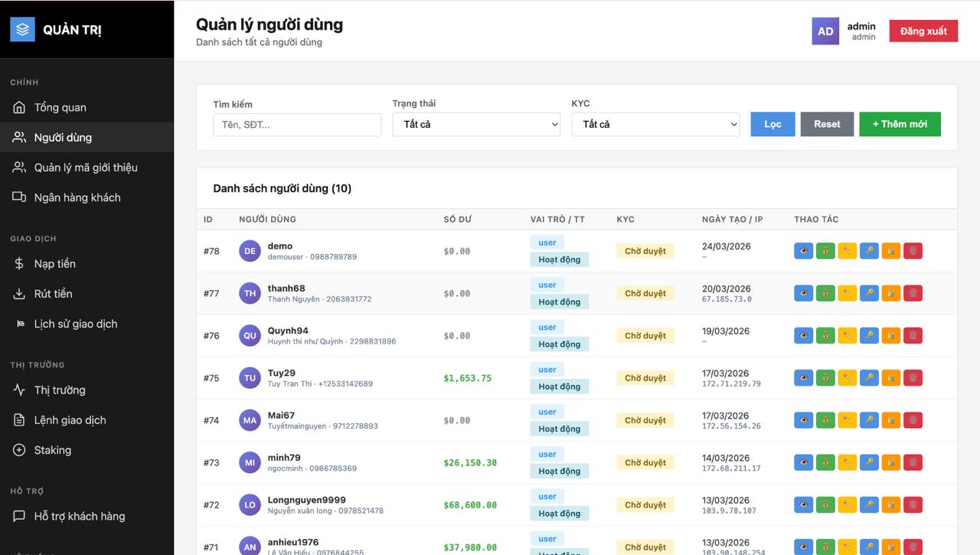This screenshot has width=980, height=555.
Task: Open Staking in the sidebar menu
Action: (52, 450)
